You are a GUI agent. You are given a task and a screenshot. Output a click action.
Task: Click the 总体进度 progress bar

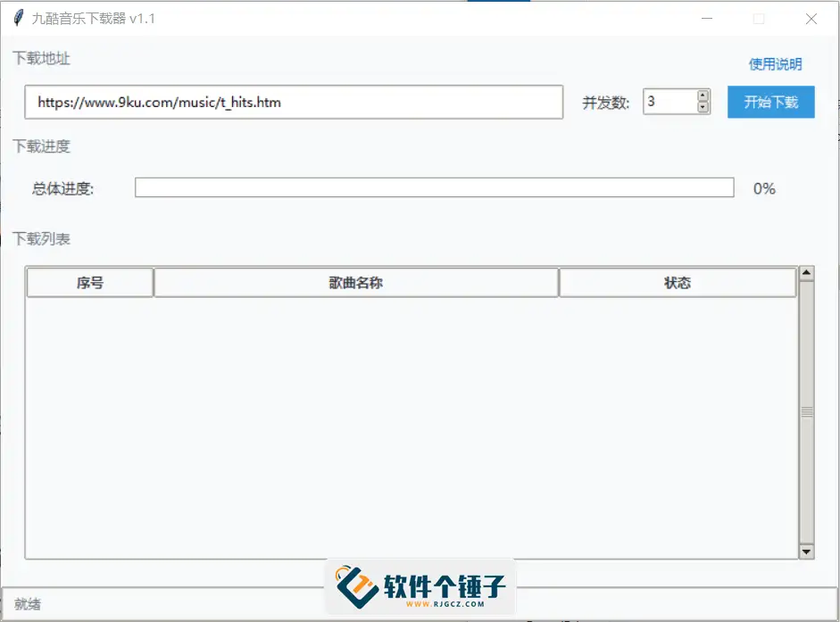(x=435, y=188)
